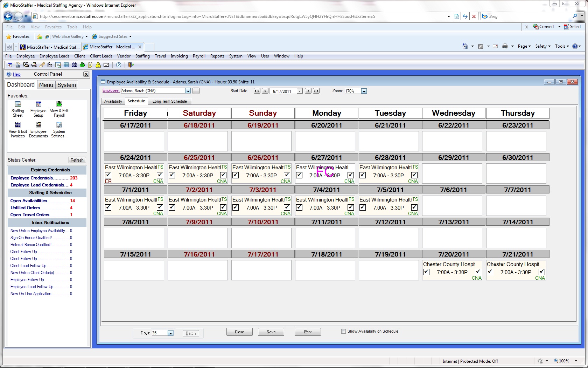The width and height of the screenshot is (588, 368).
Task: Enable Show Availability on Schedule checkbox
Action: pos(343,331)
